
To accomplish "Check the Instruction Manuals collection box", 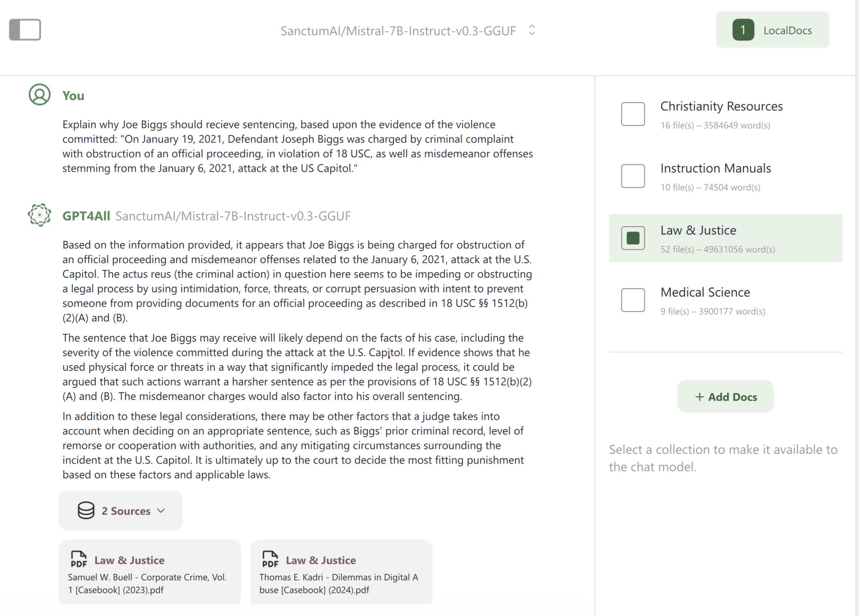I will (633, 176).
